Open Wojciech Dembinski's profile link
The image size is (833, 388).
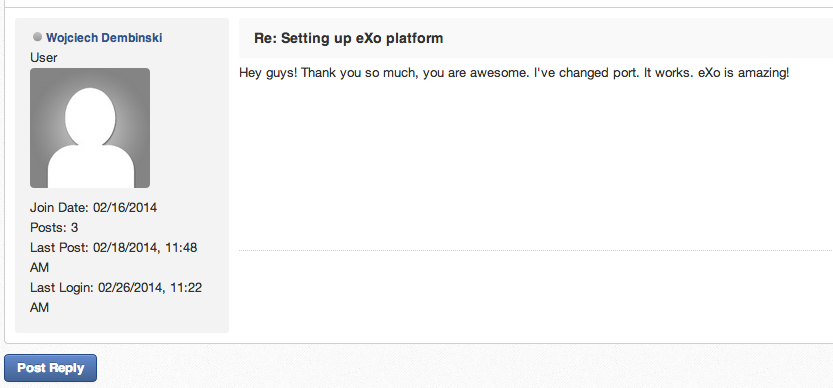[104, 38]
